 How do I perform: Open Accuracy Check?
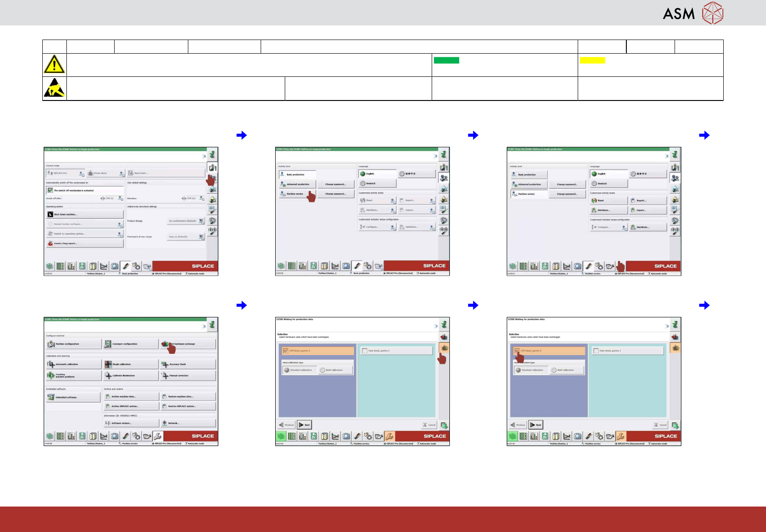tap(188, 364)
